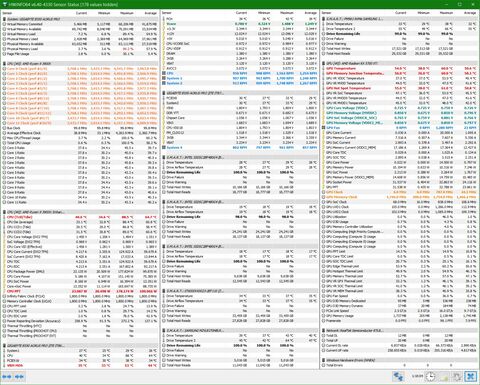Image resolution: width=480 pixels, height=385 pixels.
Task: Click Minimum column header in right panel
Action: [x=423, y=13]
